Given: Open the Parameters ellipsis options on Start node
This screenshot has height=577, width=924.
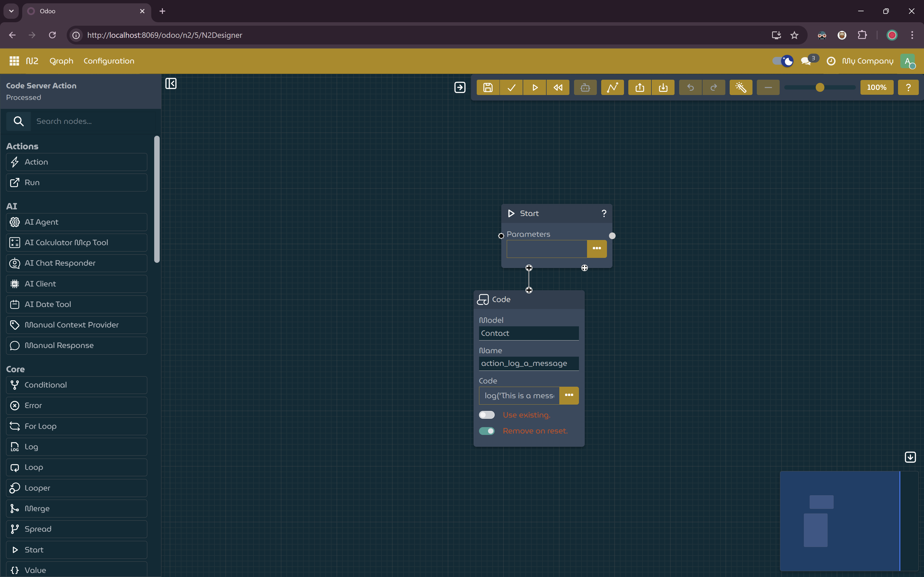Looking at the screenshot, I should (597, 248).
